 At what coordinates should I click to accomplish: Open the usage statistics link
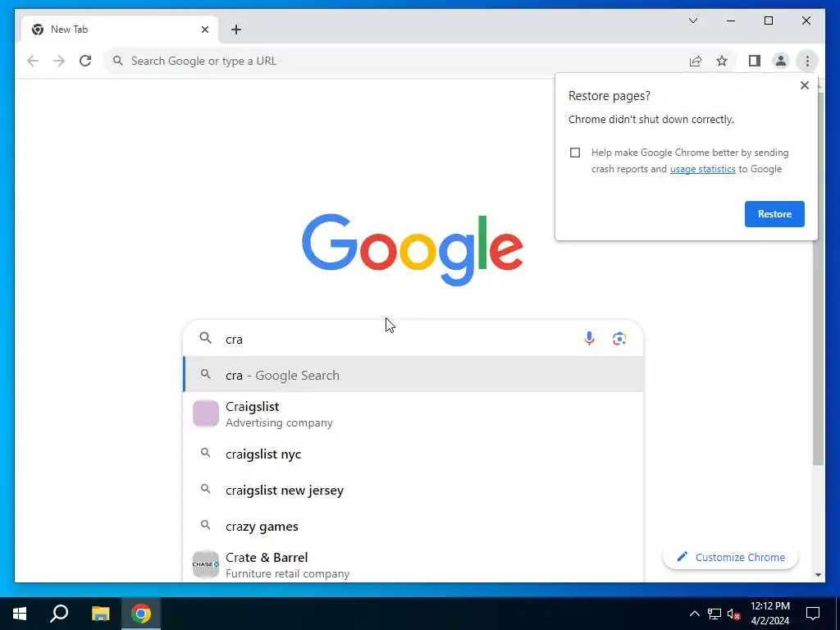click(702, 169)
